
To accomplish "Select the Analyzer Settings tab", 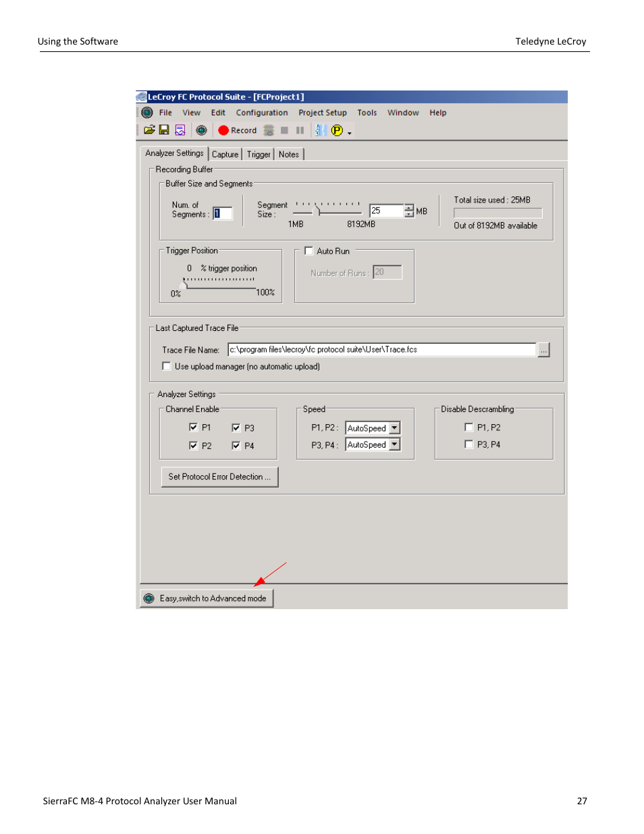I will [x=174, y=153].
